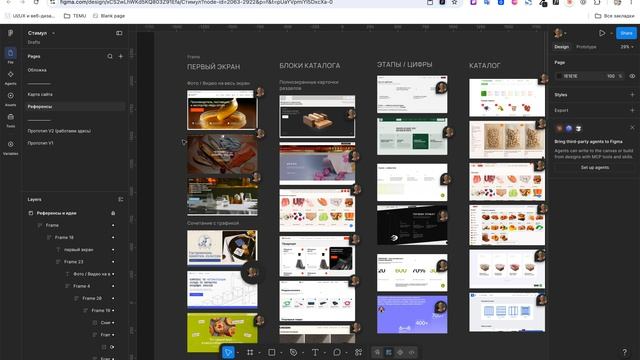Toggle page background visibility eye icon
The image size is (640, 360).
pyautogui.click(x=632, y=76)
